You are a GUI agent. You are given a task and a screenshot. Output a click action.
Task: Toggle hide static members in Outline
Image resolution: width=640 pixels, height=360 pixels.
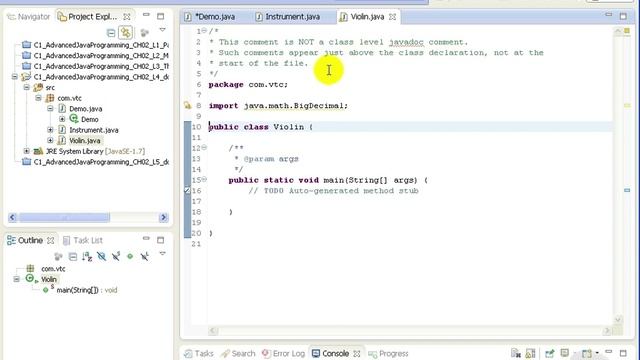click(116, 256)
